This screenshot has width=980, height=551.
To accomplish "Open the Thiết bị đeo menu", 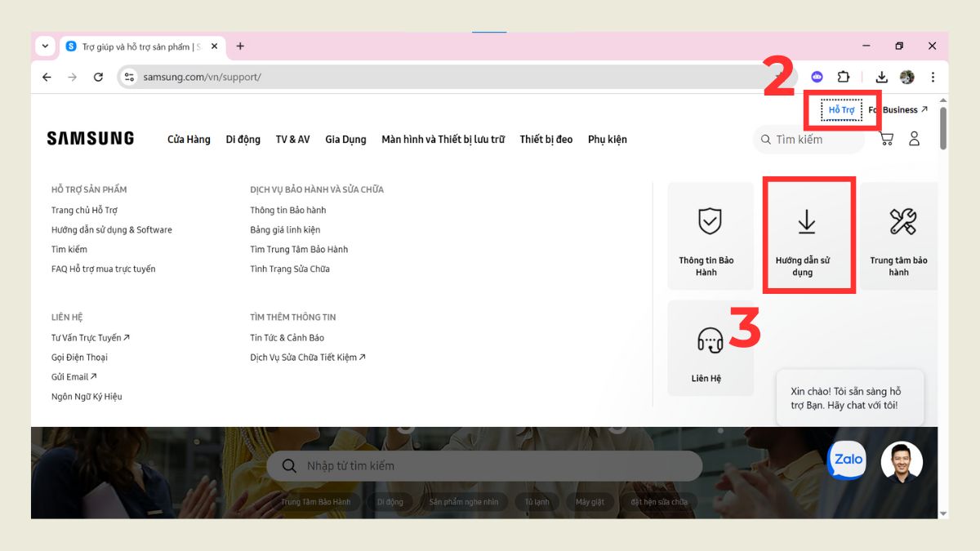I will click(546, 140).
